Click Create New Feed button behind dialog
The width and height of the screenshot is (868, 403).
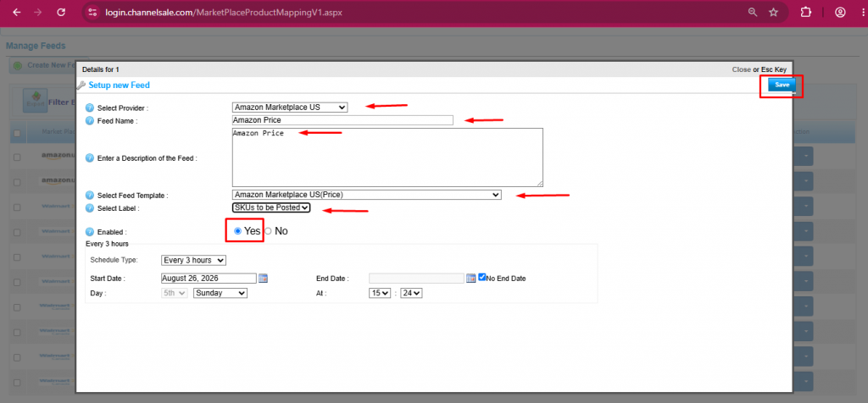(44, 65)
